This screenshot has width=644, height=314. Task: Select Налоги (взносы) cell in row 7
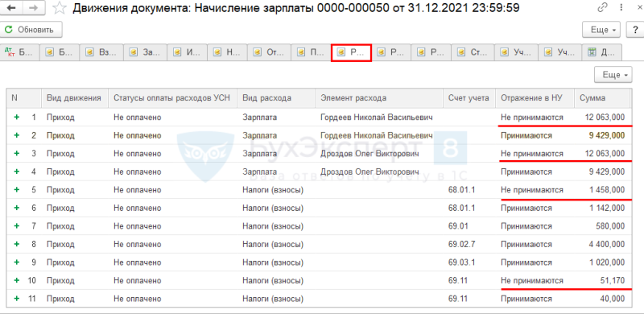273,226
